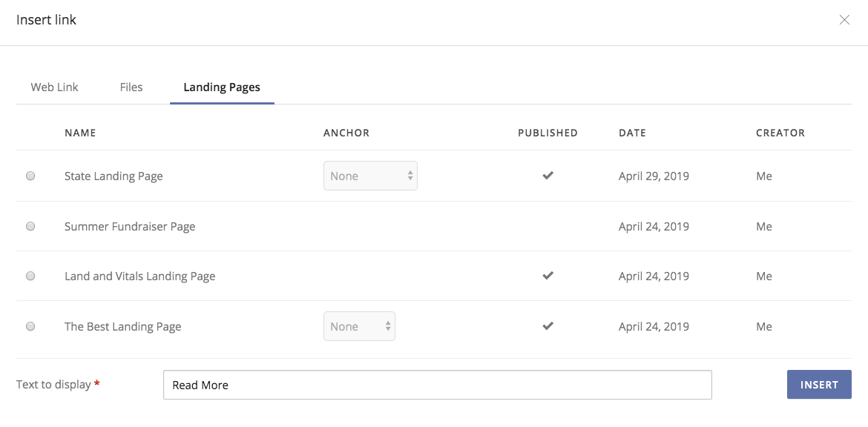Switch to the Web Link tab
The image size is (868, 427).
click(x=54, y=87)
